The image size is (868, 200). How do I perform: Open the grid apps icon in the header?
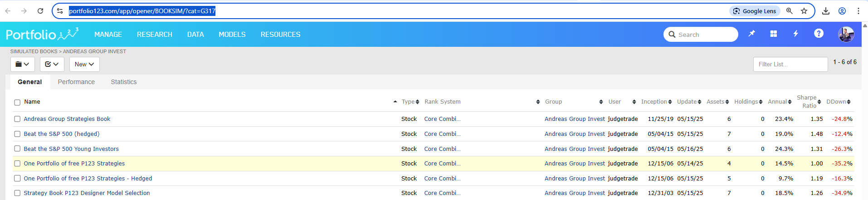coord(774,34)
